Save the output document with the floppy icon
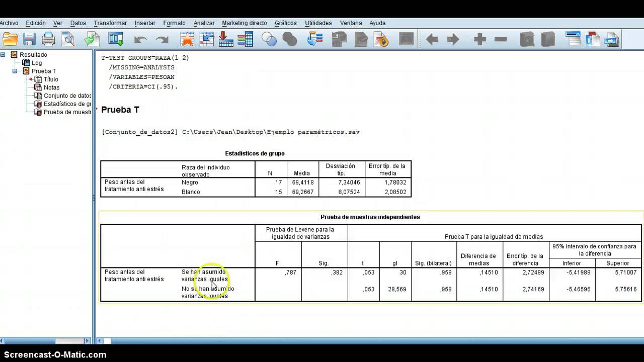This screenshot has width=644, height=362. pos(29,39)
